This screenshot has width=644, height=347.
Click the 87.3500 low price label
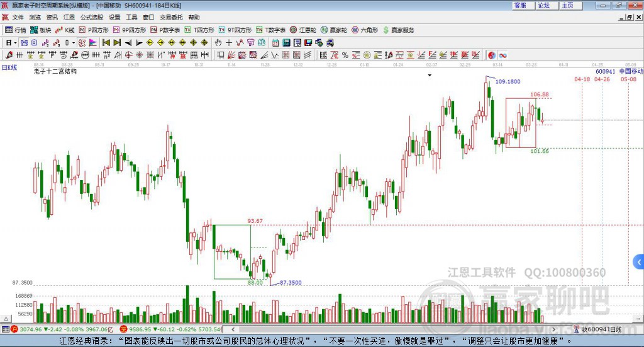point(291,283)
